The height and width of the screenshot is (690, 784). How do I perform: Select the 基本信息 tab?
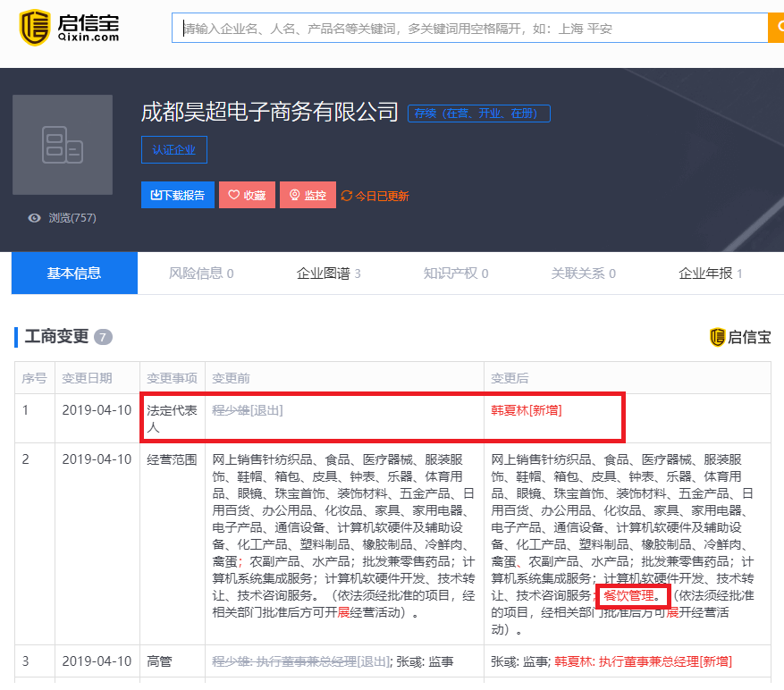(74, 273)
